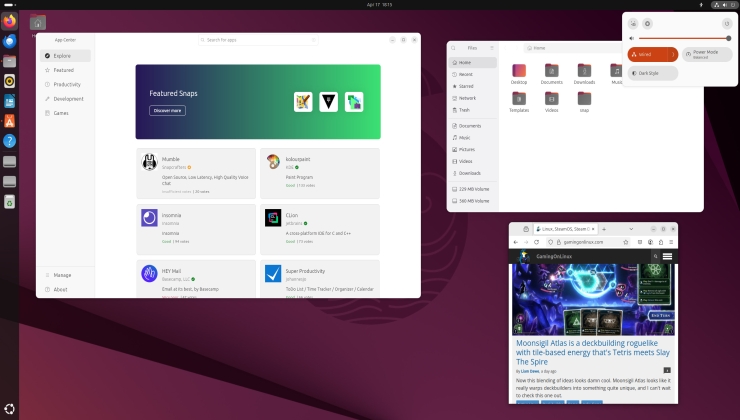740x420 pixels.
Task: Click the screenshot icon in quick settings
Action: [x=633, y=23]
